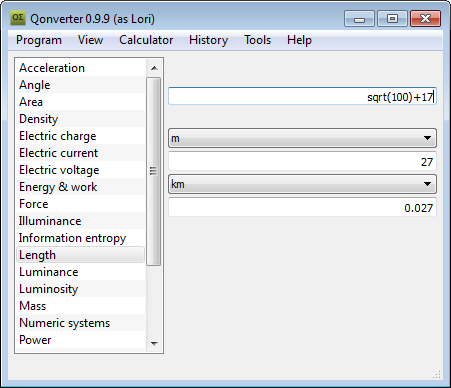Select the Electric charge category
The height and width of the screenshot is (388, 451).
81,136
